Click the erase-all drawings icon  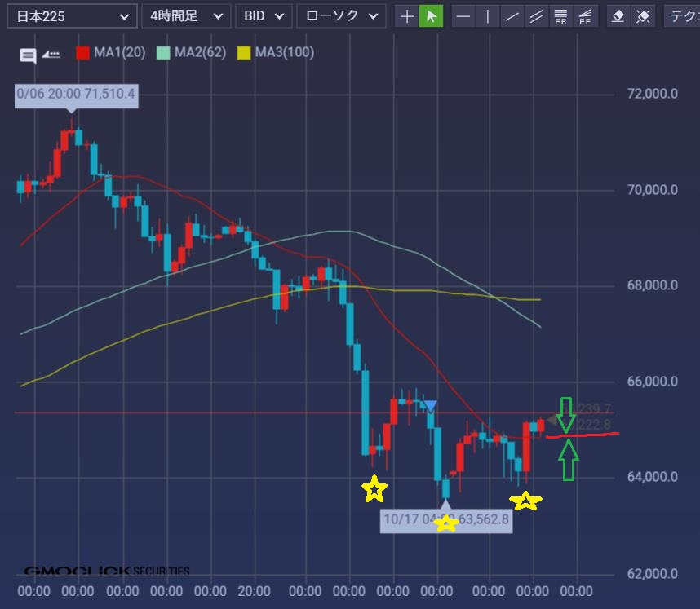[643, 16]
